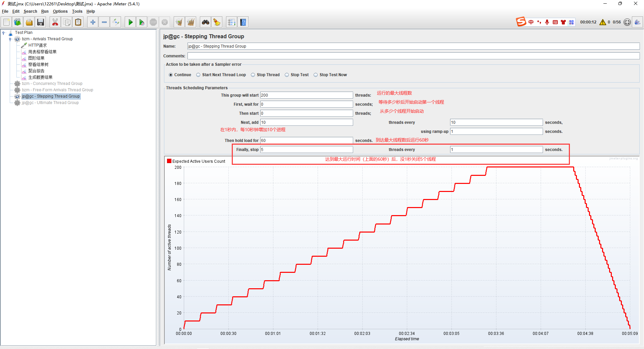Select 生成概要结果 in the tree
Viewport: 644px width, 349px height.
pyautogui.click(x=40, y=77)
